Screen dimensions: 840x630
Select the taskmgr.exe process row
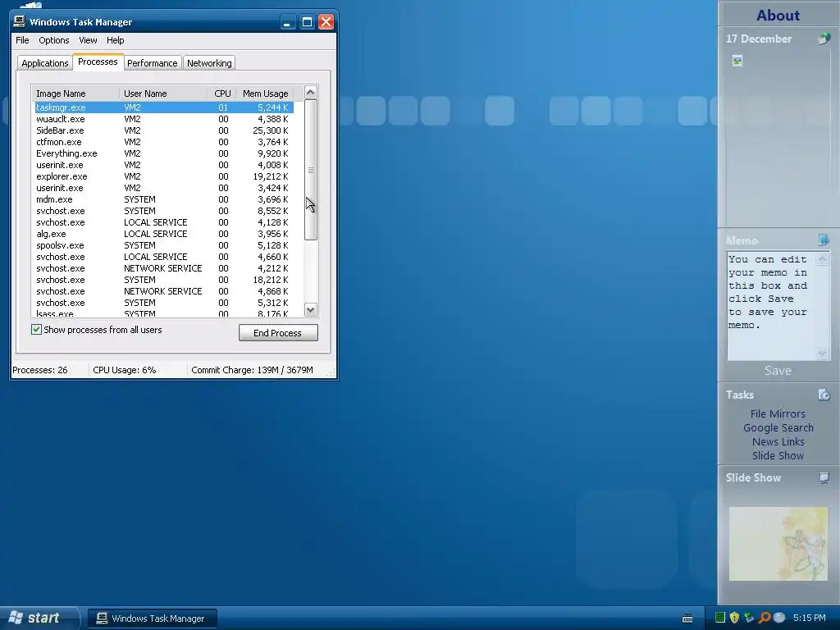[164, 107]
